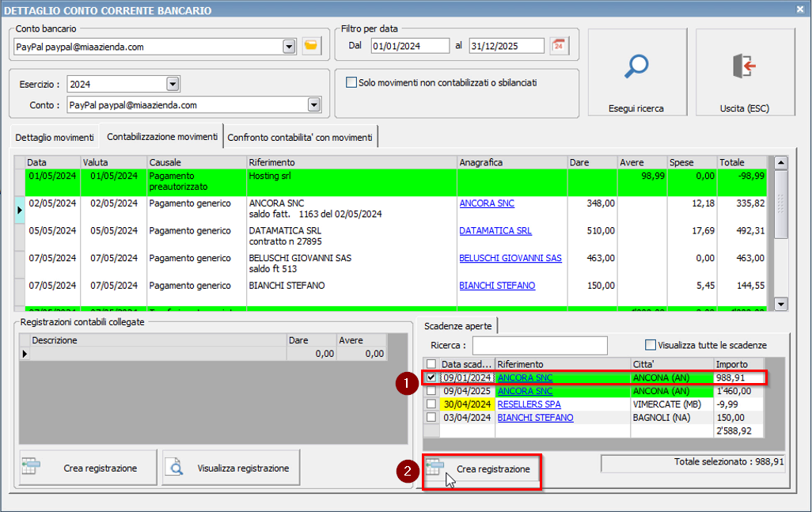Click the yellow 30/04/2024 date cell
This screenshot has width=812, height=512.
click(467, 404)
